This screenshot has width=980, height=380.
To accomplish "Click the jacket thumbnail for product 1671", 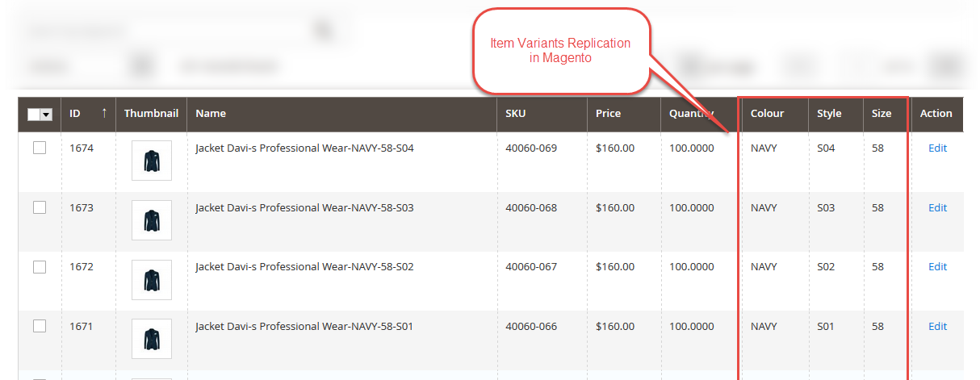I will click(x=152, y=339).
